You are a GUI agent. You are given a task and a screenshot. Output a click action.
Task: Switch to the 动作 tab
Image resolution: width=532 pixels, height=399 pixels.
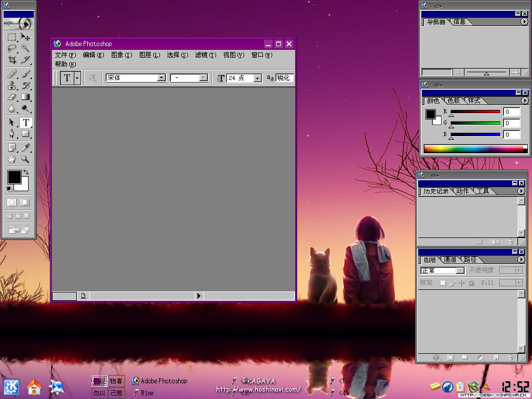[x=462, y=191]
